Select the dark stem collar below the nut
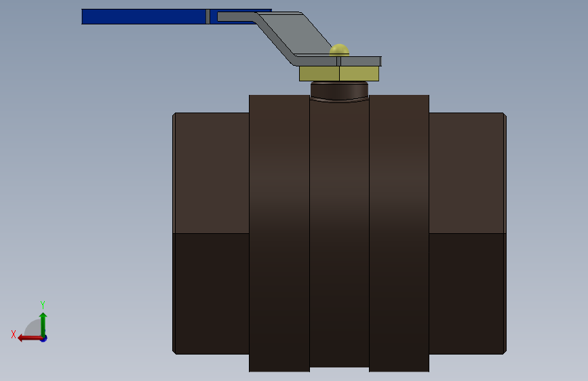 tap(339, 91)
